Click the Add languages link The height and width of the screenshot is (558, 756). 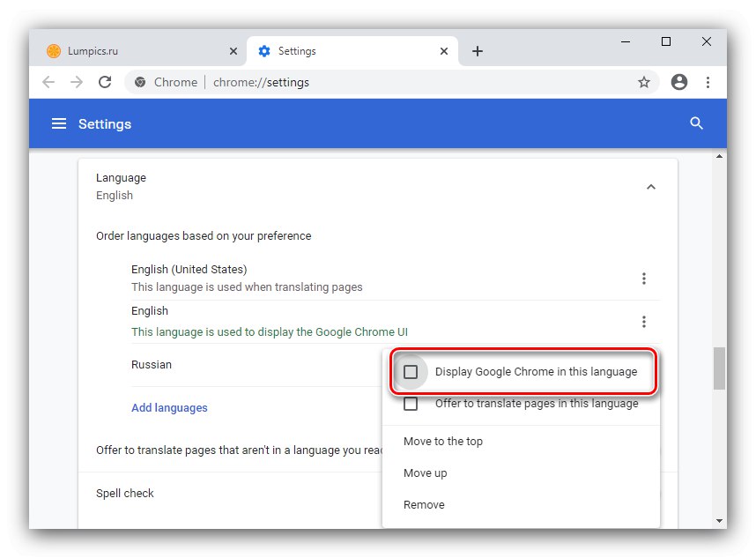[x=169, y=408]
